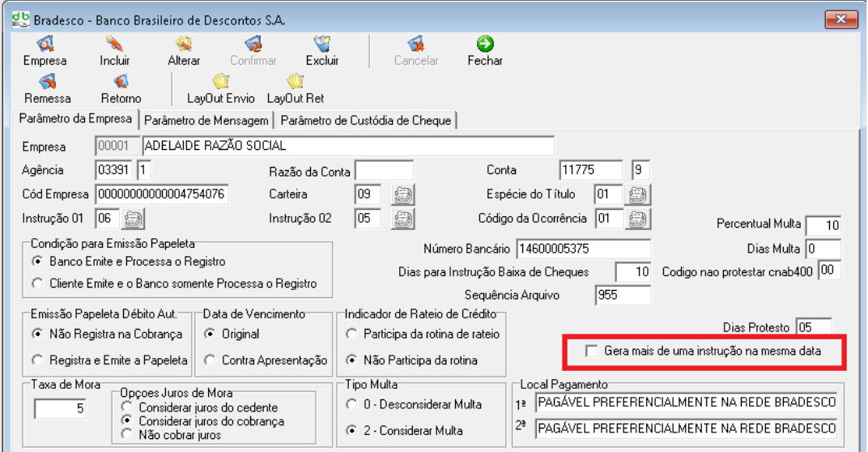
Task: Select Não cobrar juros option
Action: [x=127, y=433]
